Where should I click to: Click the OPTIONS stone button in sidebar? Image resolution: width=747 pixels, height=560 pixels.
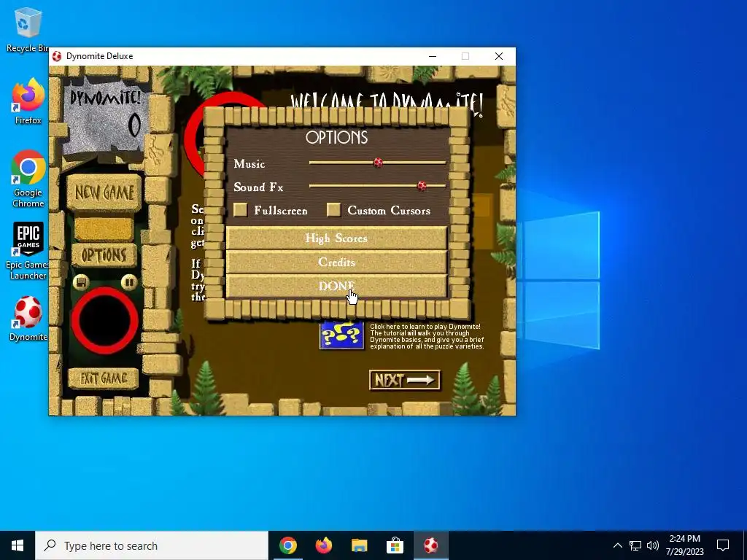coord(104,256)
